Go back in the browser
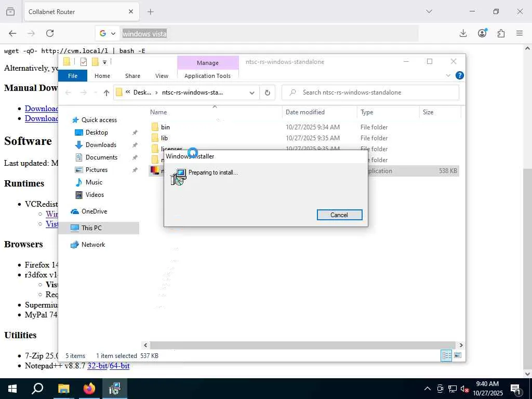The height and width of the screenshot is (399, 532). (12, 33)
